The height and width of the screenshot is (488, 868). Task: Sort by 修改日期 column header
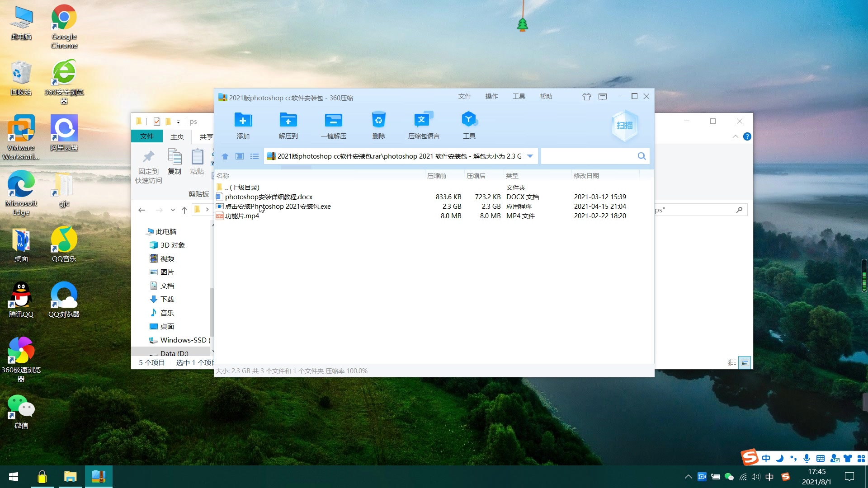pos(586,176)
